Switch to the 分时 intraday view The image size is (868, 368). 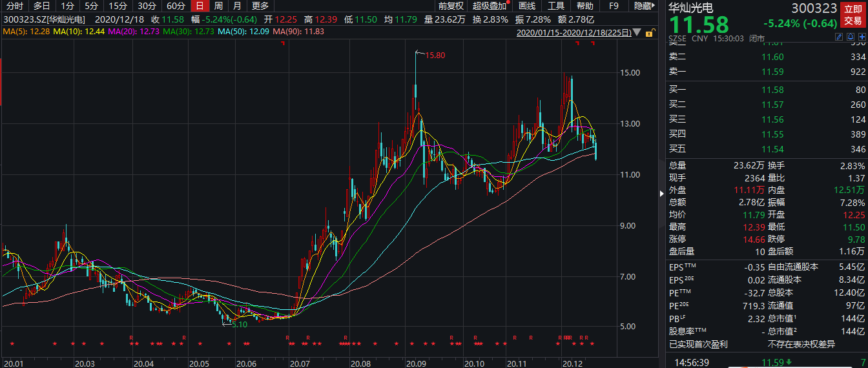14,6
